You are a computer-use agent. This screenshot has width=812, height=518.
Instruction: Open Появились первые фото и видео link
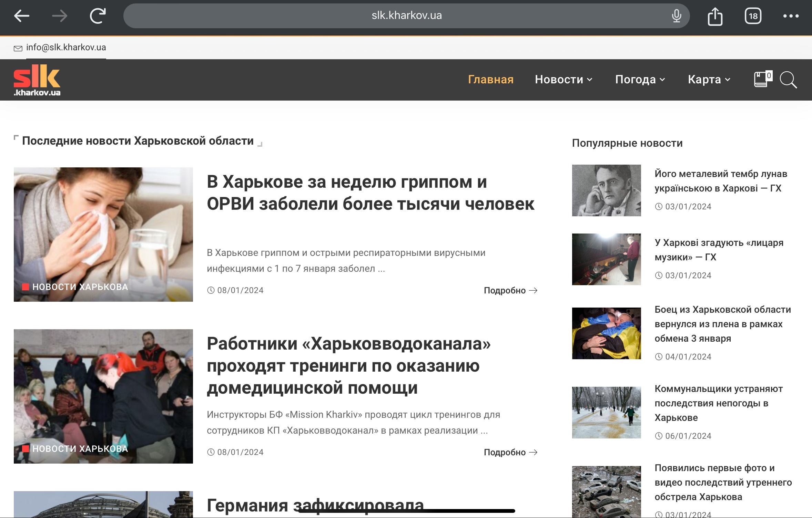coord(723,483)
